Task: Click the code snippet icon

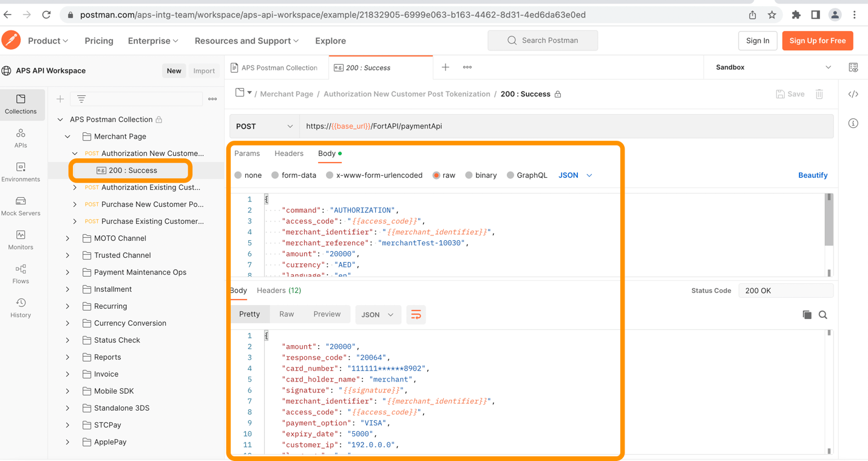Action: pos(853,94)
